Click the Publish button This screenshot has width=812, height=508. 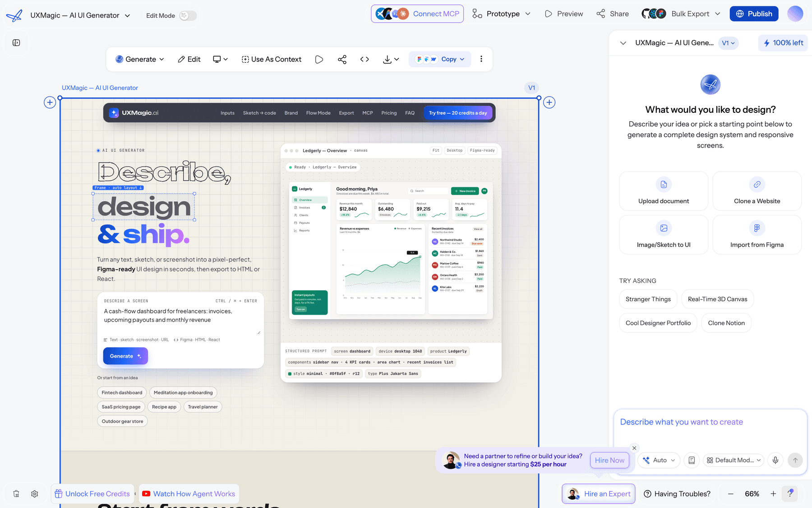[x=754, y=14]
